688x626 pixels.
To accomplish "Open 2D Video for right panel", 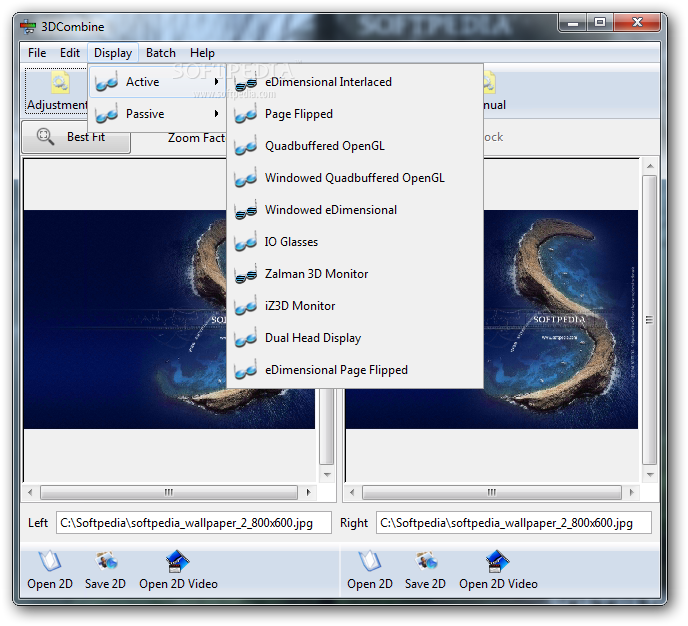I will [498, 570].
